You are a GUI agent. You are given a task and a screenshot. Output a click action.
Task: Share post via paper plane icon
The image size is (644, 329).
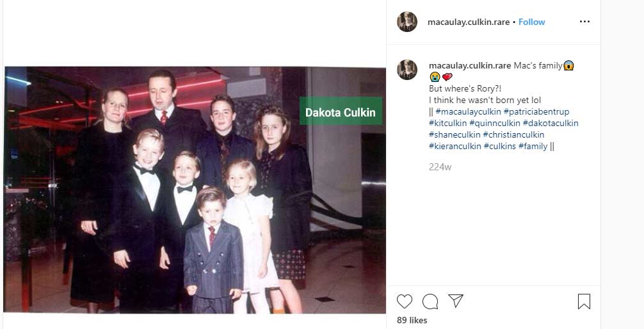(x=456, y=301)
